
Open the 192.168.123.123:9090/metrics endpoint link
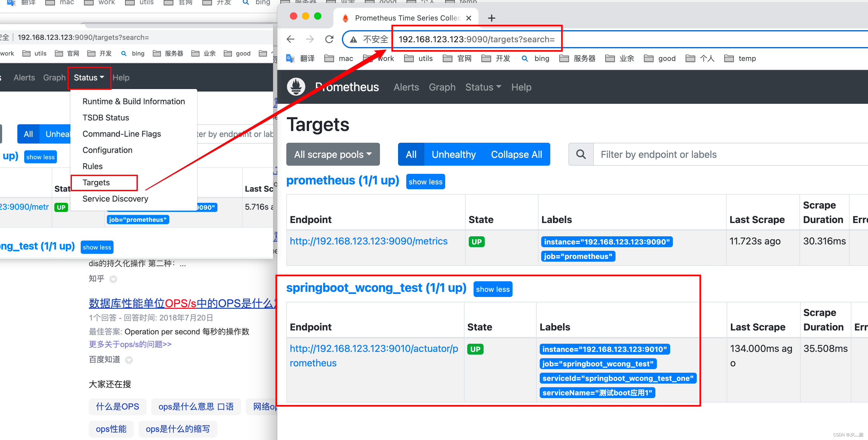368,241
